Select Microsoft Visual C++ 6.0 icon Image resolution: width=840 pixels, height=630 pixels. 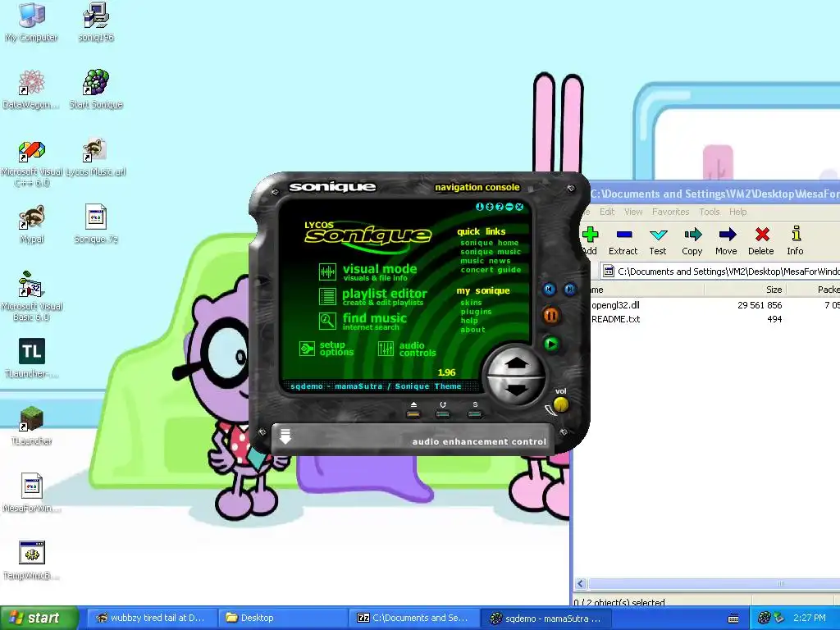[32, 163]
